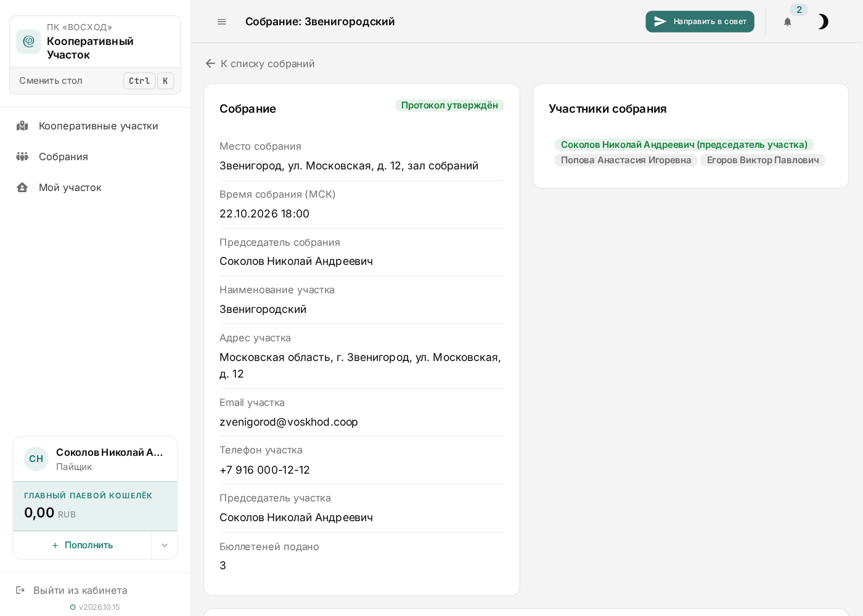Open the hamburger menu icon

tap(222, 22)
